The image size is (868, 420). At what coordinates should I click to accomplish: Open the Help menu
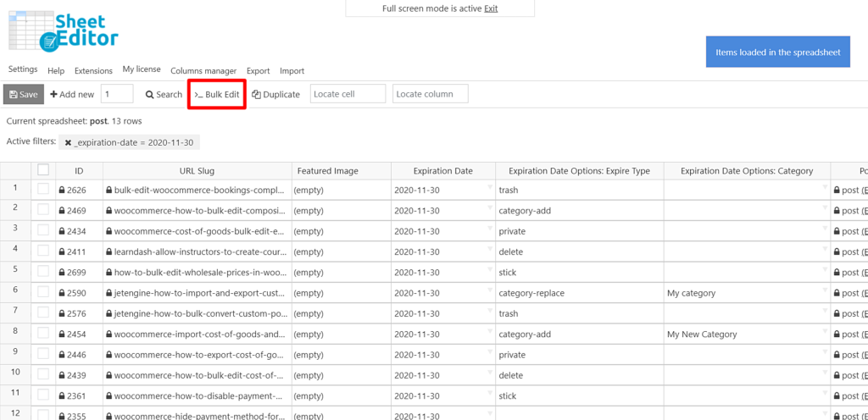56,71
